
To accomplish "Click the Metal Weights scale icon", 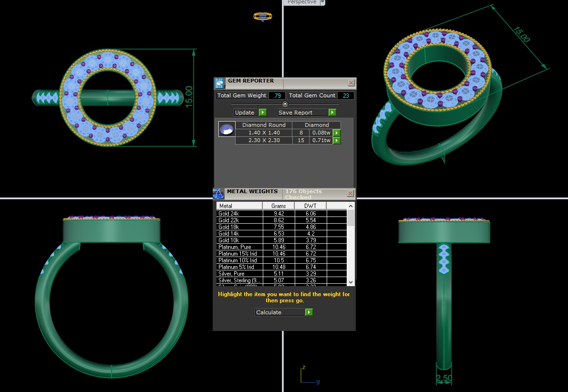I will point(218,194).
